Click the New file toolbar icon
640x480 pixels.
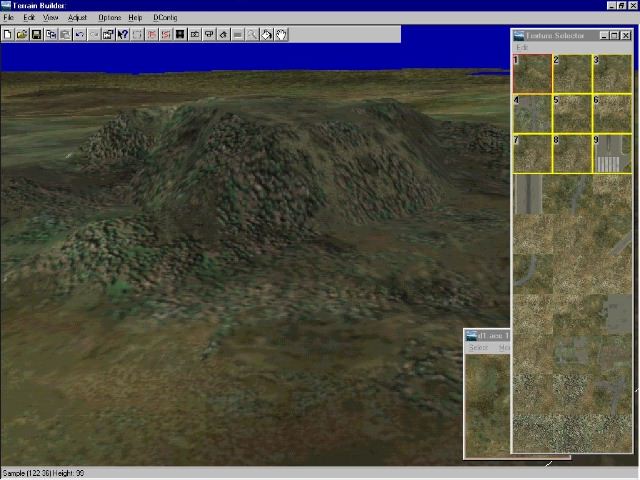[x=8, y=34]
